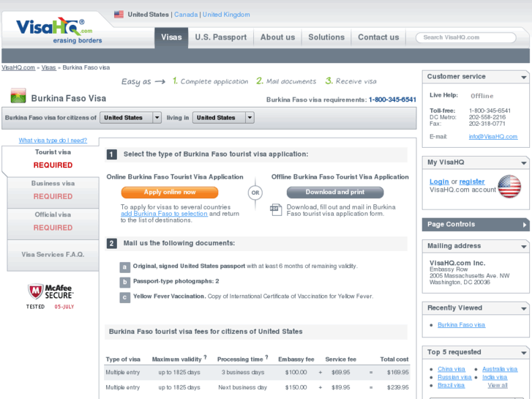Focus the Search VisaHQ.com field
The height and width of the screenshot is (399, 532).
(465, 37)
